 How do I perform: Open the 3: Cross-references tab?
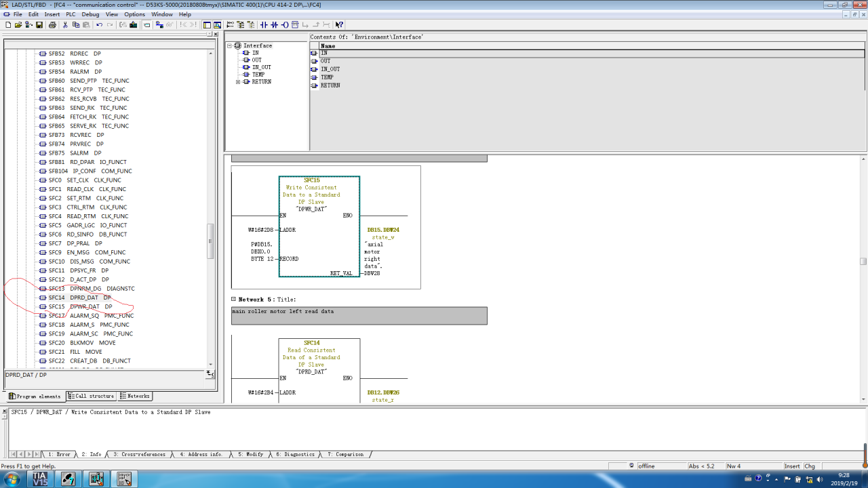click(x=139, y=454)
